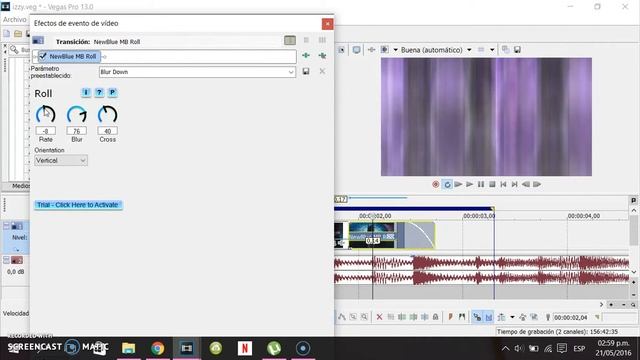The width and height of the screenshot is (640, 360).
Task: Click the auto ripple icon
Action: [501, 317]
